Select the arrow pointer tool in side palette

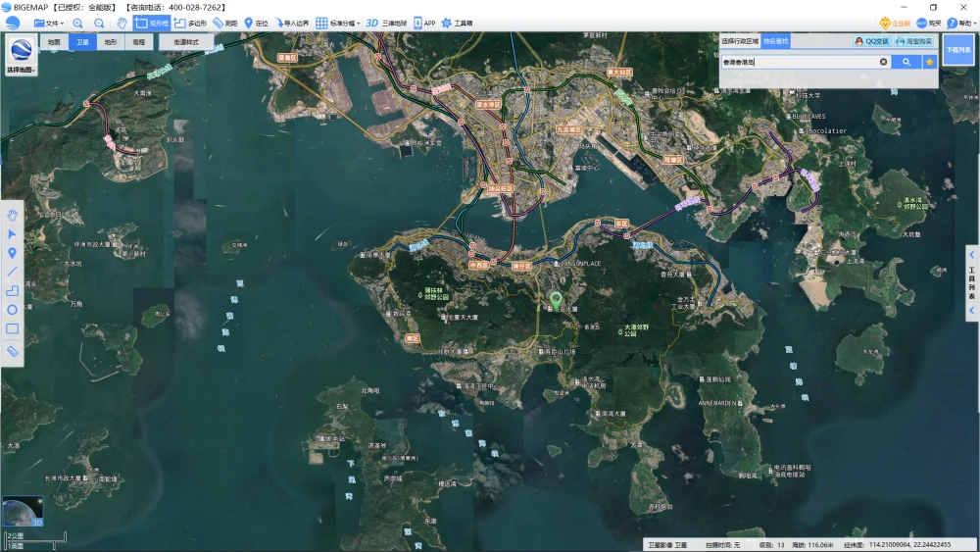[12, 234]
